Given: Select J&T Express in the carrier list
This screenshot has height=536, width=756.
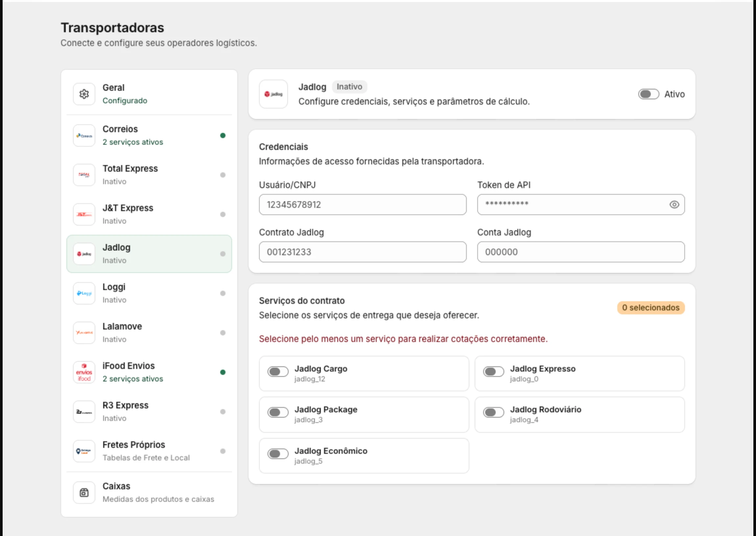Looking at the screenshot, I should click(149, 214).
